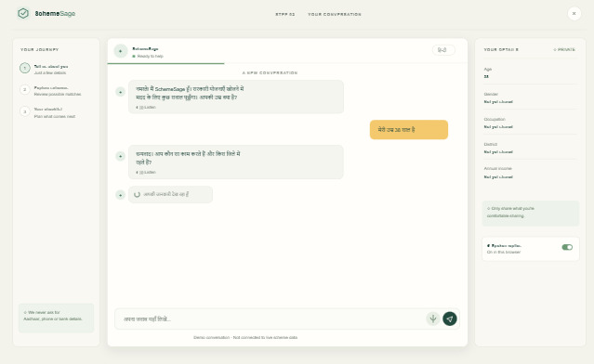Close the conversation with the X button
Viewport: 594px width, 364px height.
click(x=574, y=14)
